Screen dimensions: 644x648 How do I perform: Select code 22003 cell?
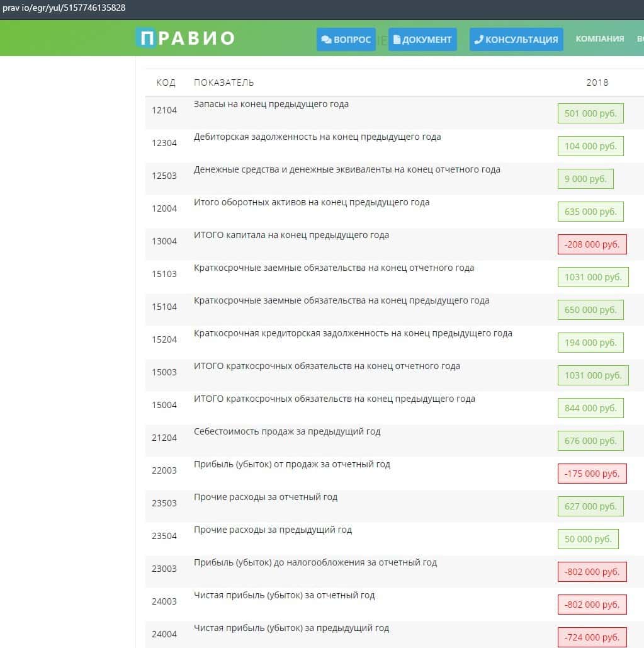pyautogui.click(x=164, y=470)
